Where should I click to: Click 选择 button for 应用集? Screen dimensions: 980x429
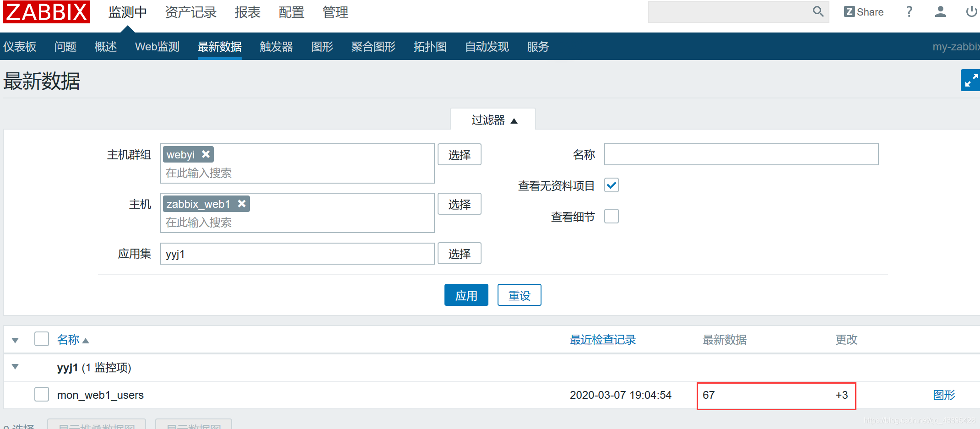(460, 253)
